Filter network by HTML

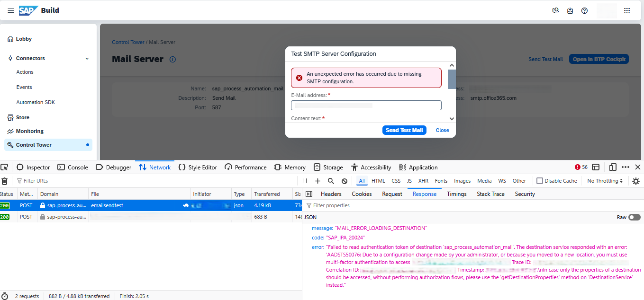coord(378,181)
